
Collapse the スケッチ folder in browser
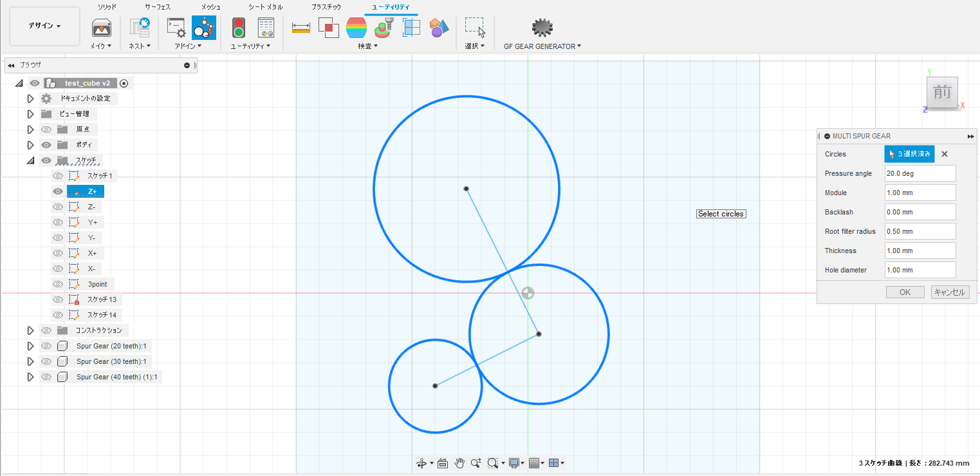tap(30, 160)
